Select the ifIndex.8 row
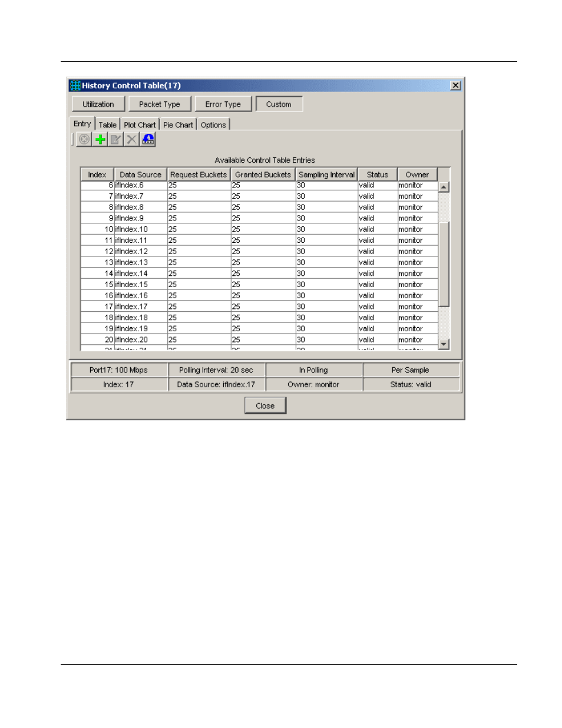This screenshot has height=728, width=562. [x=259, y=207]
